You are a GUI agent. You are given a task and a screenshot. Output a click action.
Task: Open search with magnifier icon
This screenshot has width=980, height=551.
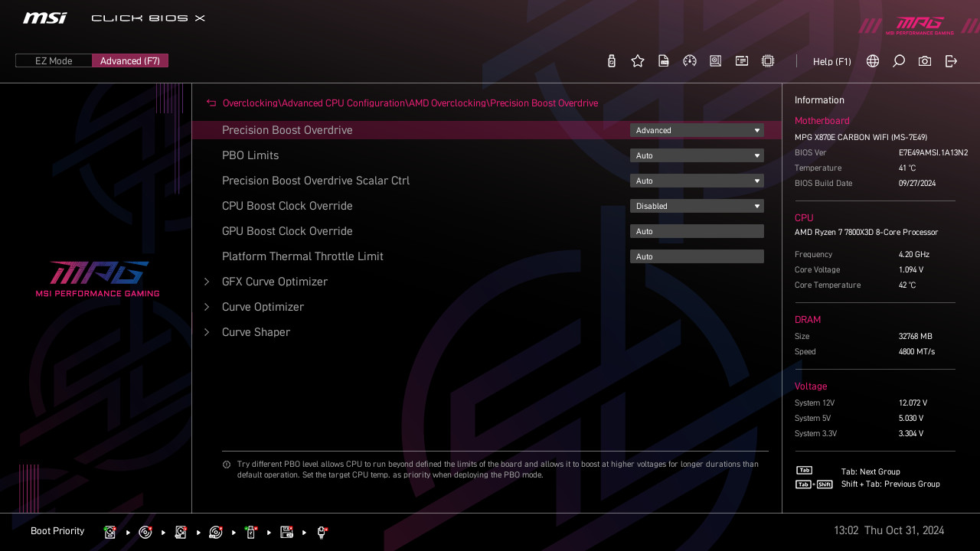tap(899, 61)
